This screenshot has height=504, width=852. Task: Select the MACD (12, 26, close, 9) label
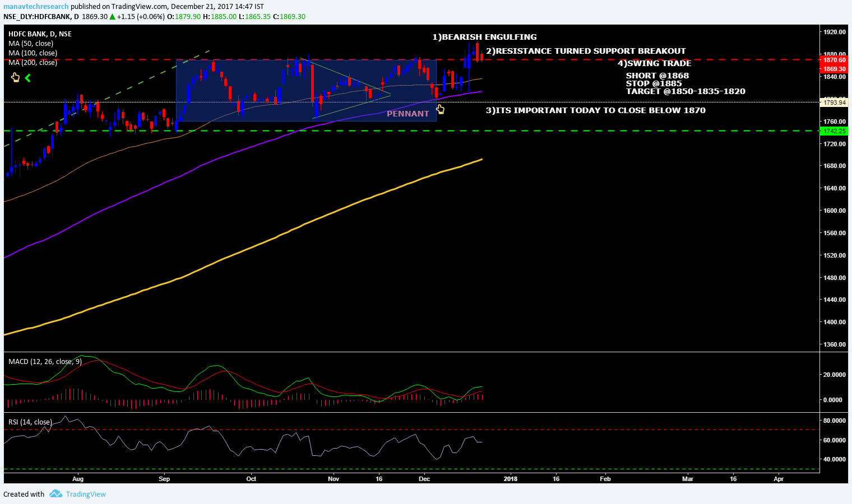click(45, 362)
